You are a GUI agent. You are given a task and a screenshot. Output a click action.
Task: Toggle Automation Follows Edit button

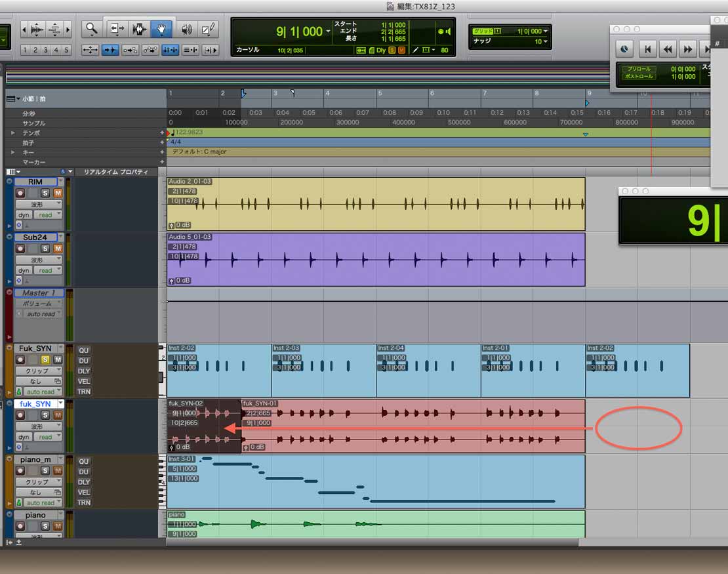tap(150, 50)
